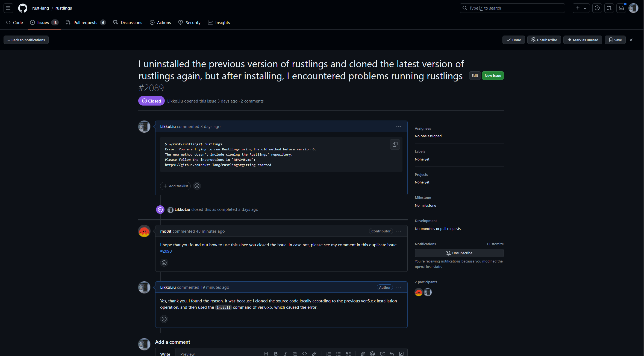
Task: Insert unordered list in comment editor
Action: pos(338,354)
